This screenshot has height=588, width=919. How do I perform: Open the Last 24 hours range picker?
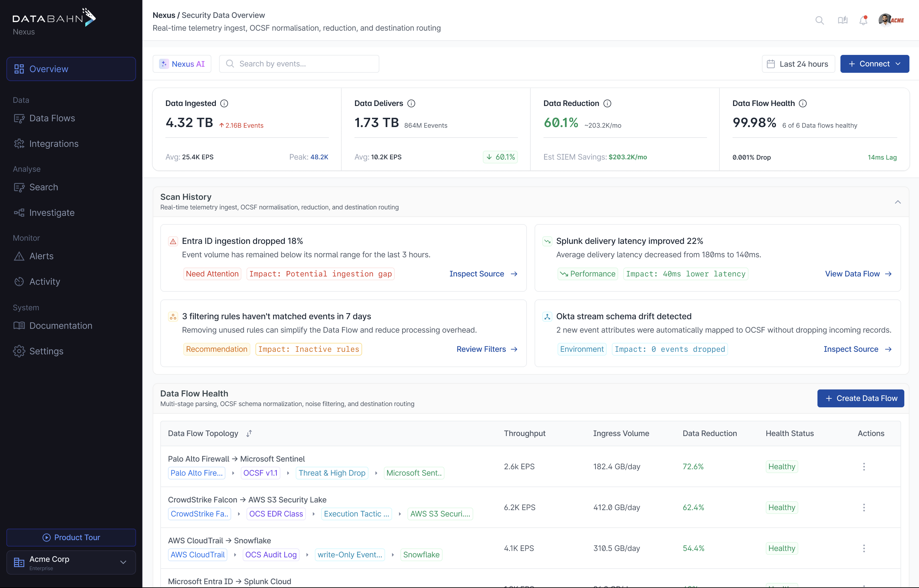coord(798,64)
